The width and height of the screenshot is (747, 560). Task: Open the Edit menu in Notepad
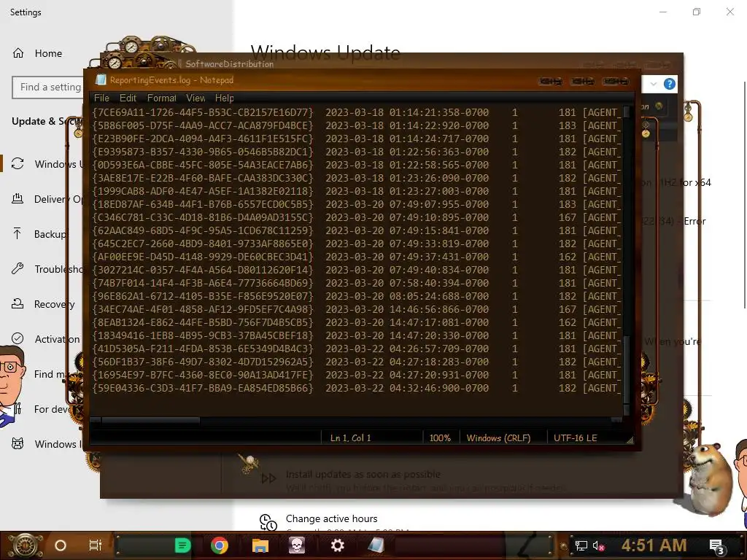[128, 98]
